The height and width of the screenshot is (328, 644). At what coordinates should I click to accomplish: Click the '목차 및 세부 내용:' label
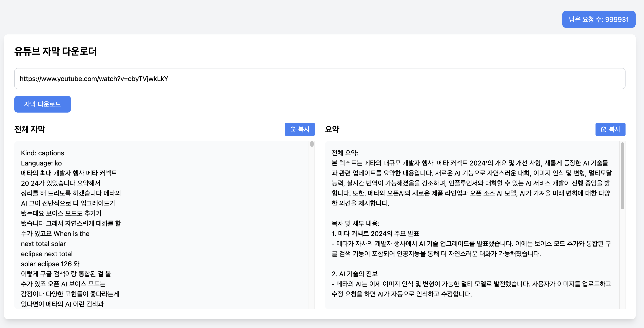click(356, 223)
